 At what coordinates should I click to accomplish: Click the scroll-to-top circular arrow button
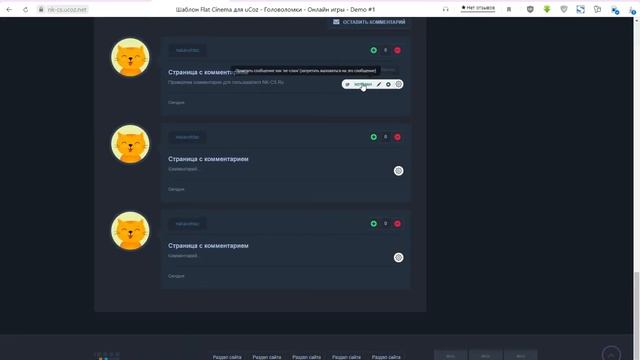click(611, 353)
